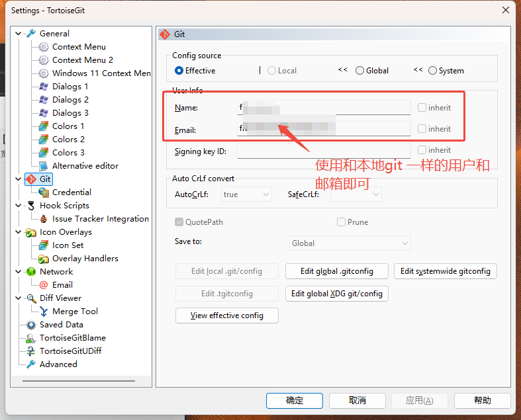Click the Colors 3 icon
This screenshot has height=420, width=521.
[x=44, y=153]
